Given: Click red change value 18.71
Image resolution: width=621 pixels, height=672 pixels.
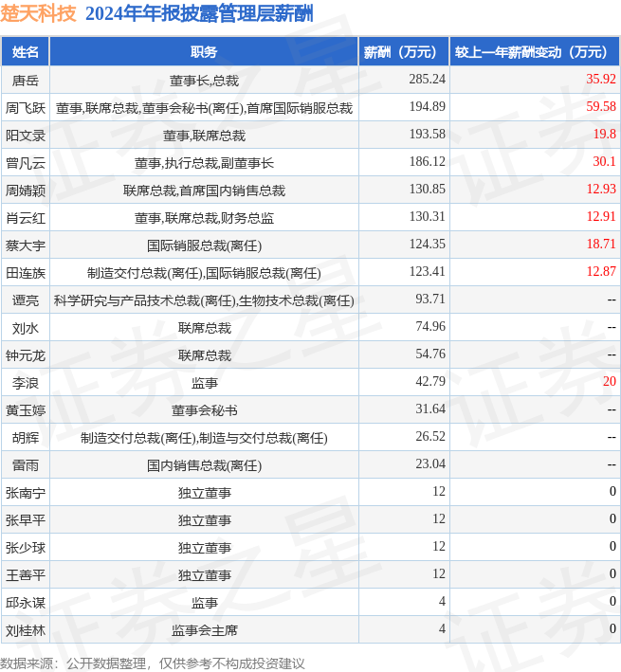Looking at the screenshot, I should [x=601, y=244].
